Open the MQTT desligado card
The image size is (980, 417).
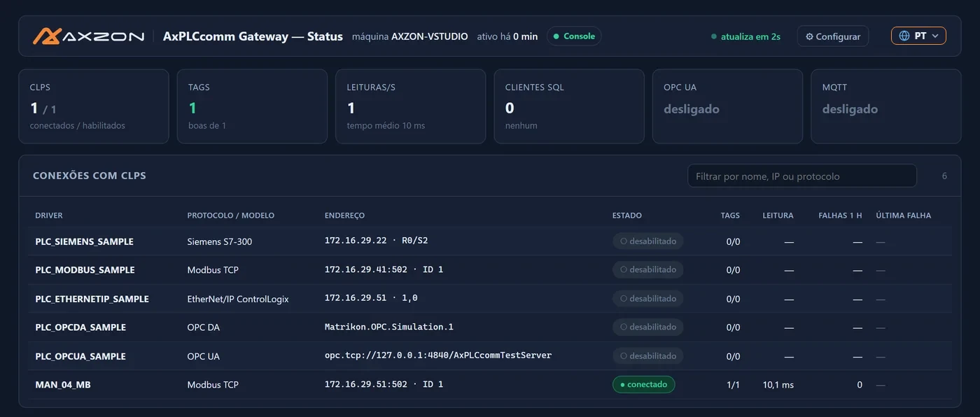[x=886, y=106]
